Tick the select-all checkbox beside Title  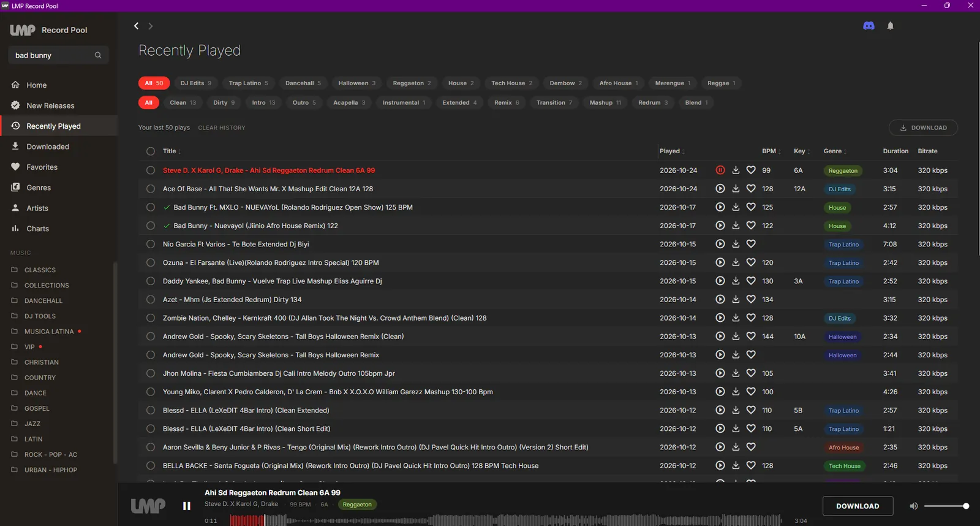pyautogui.click(x=151, y=151)
